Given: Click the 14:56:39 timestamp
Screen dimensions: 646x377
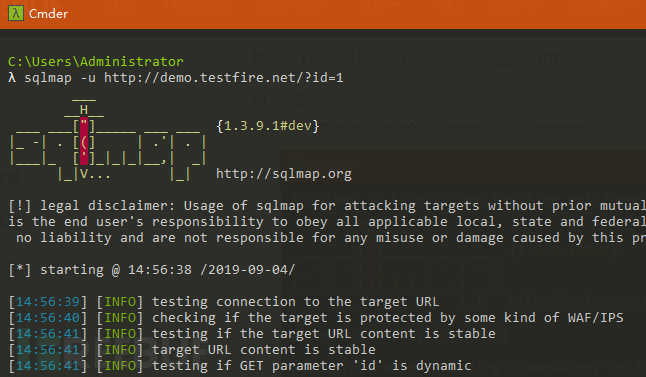Looking at the screenshot, I should pos(48,302).
